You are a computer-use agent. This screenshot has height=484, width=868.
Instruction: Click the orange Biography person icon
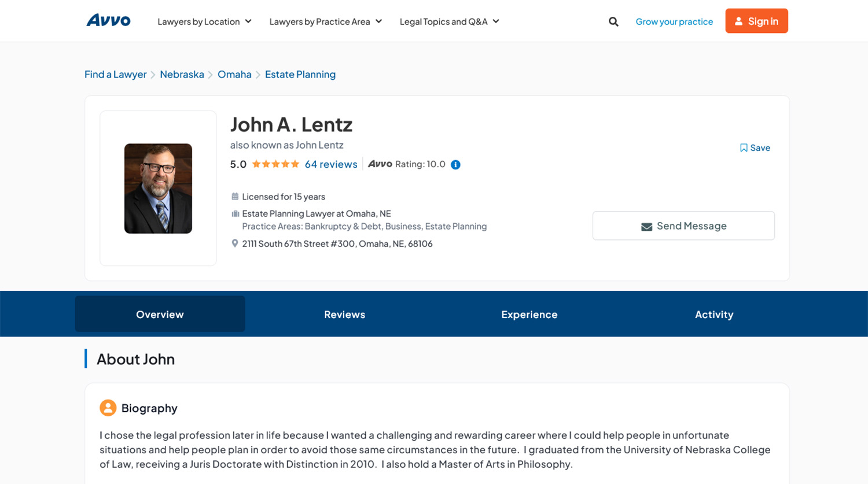click(108, 408)
